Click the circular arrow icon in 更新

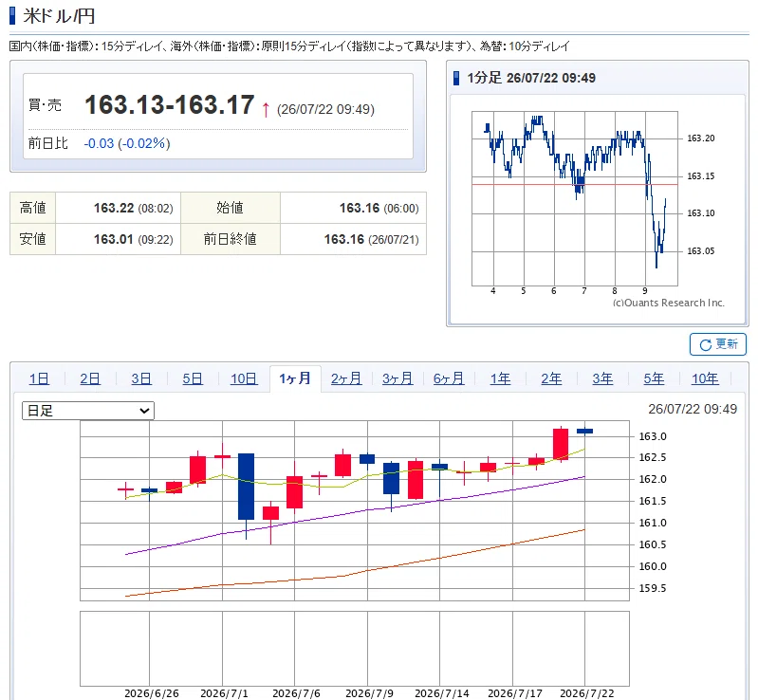[705, 344]
